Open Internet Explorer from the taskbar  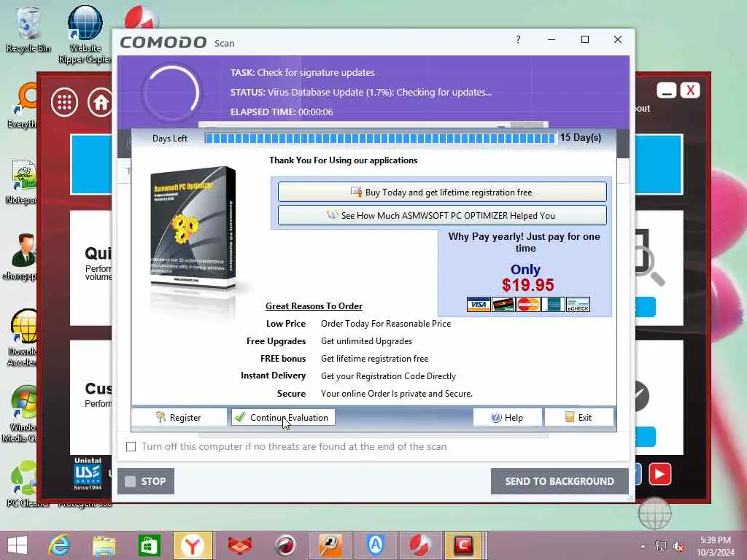(59, 545)
